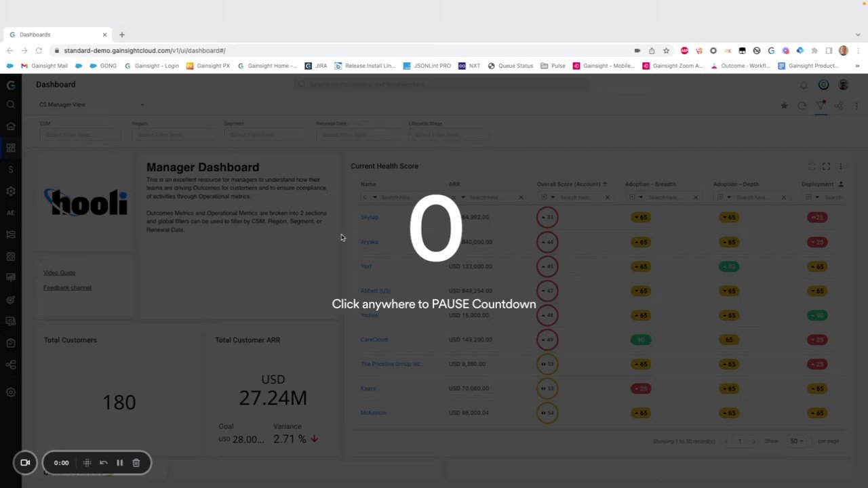Expand the CS Manager View dashboard dropdown
The height and width of the screenshot is (488, 868).
pyautogui.click(x=91, y=104)
